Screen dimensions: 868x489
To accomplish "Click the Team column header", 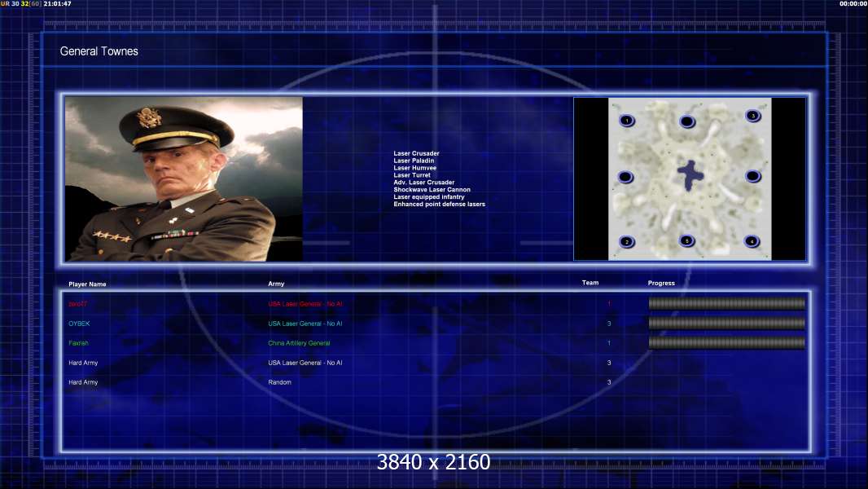I will coord(590,283).
